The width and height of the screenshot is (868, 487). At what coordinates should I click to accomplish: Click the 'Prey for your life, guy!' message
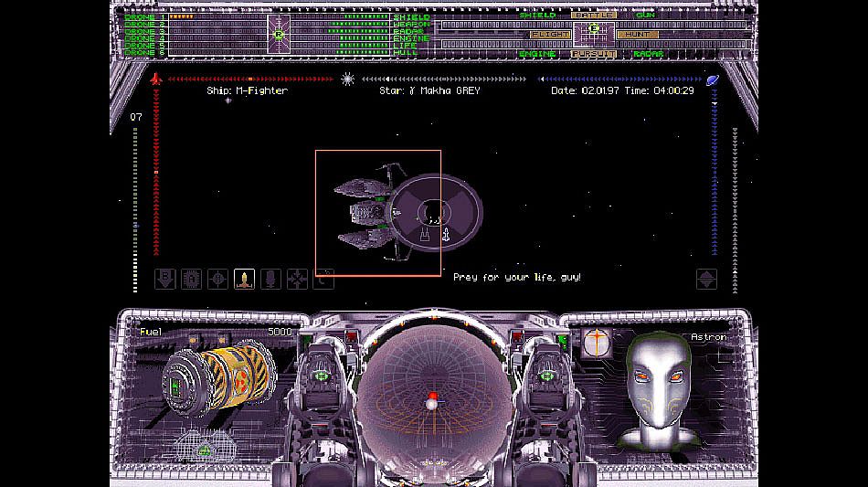(517, 277)
